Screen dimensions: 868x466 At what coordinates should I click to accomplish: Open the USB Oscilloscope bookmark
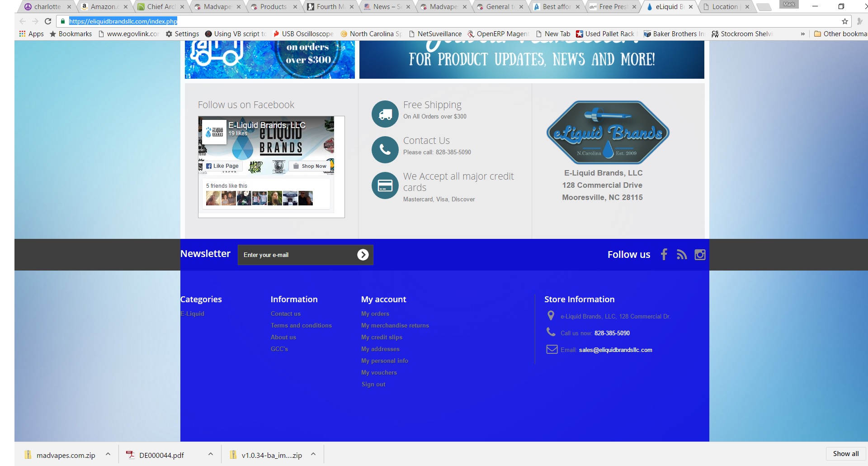[x=303, y=34]
